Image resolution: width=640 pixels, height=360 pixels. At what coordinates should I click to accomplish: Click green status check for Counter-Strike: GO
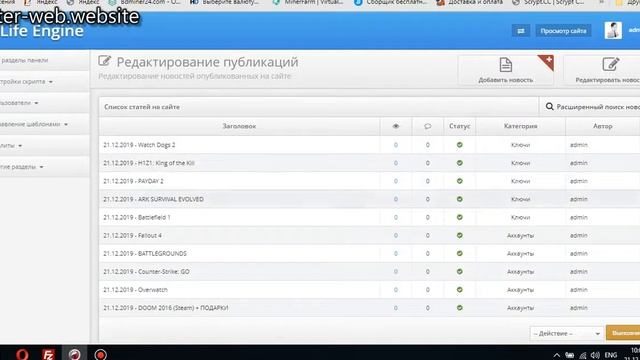[x=460, y=271]
